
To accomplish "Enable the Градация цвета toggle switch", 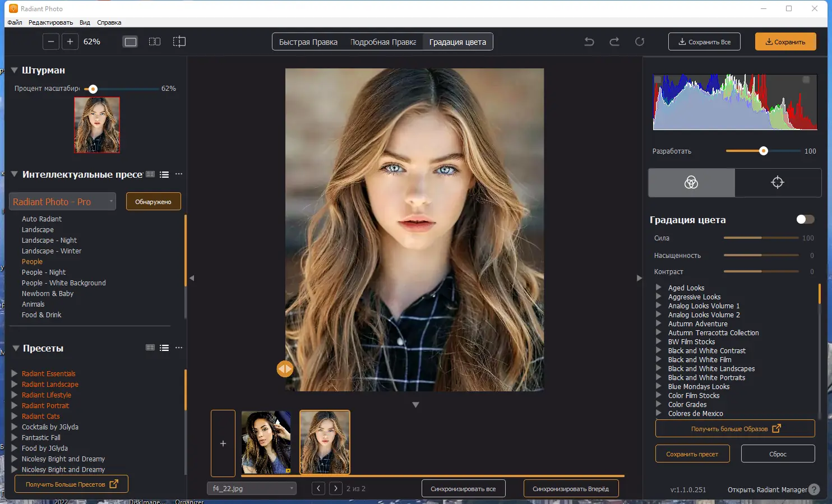I will click(x=805, y=219).
